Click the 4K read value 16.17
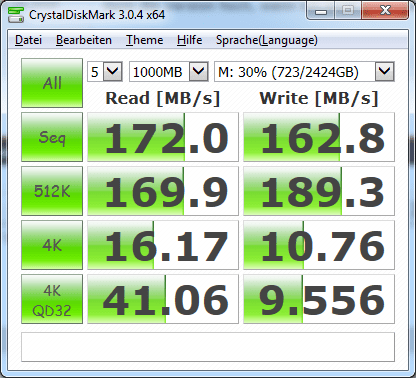The height and width of the screenshot is (378, 416). 163,245
